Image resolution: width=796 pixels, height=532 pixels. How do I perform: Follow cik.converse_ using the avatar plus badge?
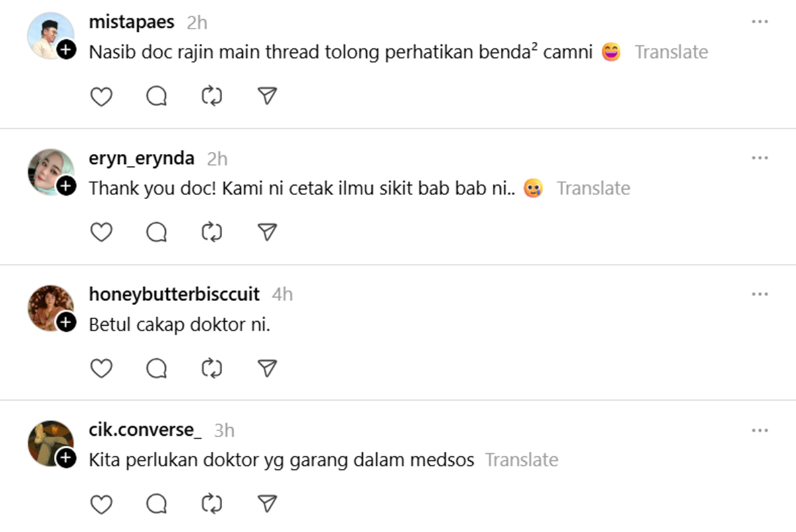click(x=66, y=458)
